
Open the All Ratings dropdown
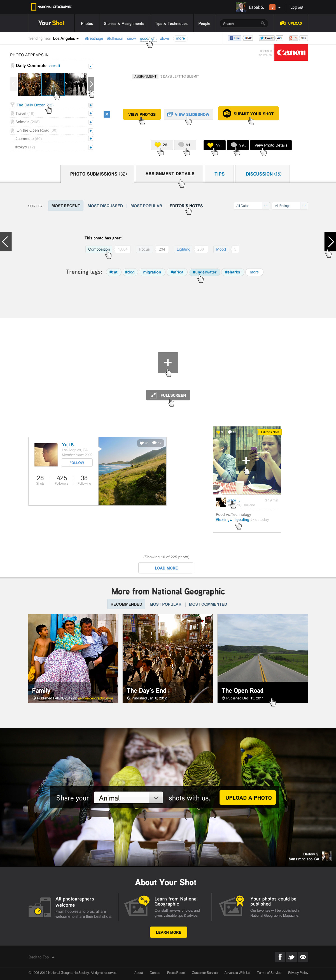[x=290, y=206]
